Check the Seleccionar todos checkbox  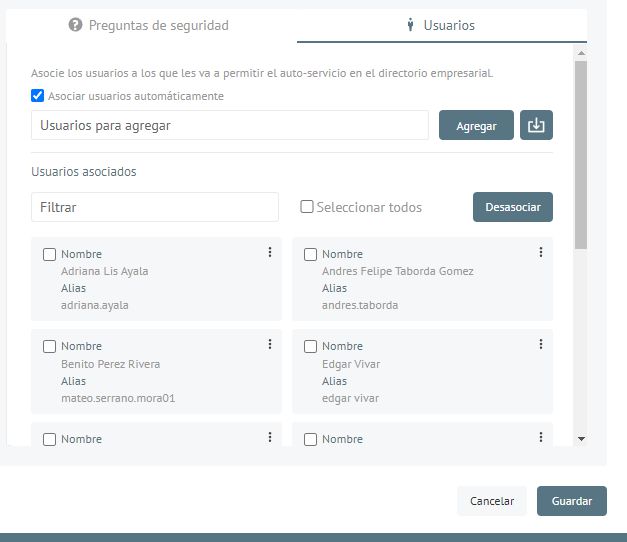coord(307,207)
